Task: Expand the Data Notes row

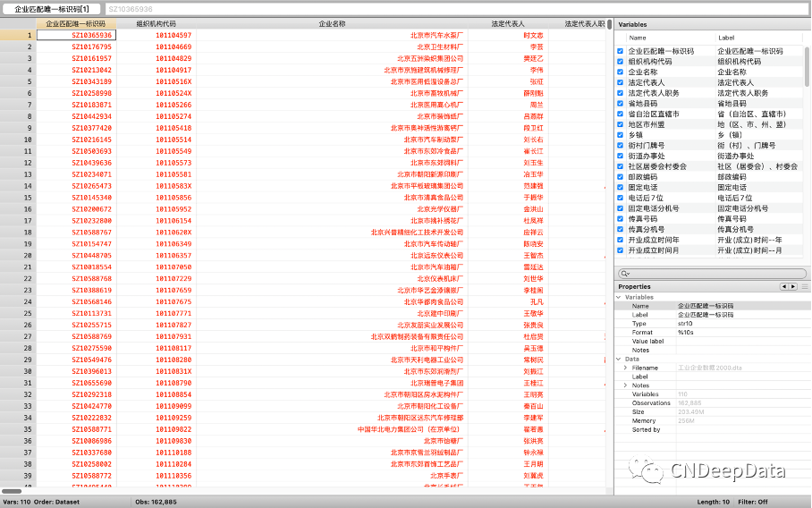Action: (x=626, y=385)
